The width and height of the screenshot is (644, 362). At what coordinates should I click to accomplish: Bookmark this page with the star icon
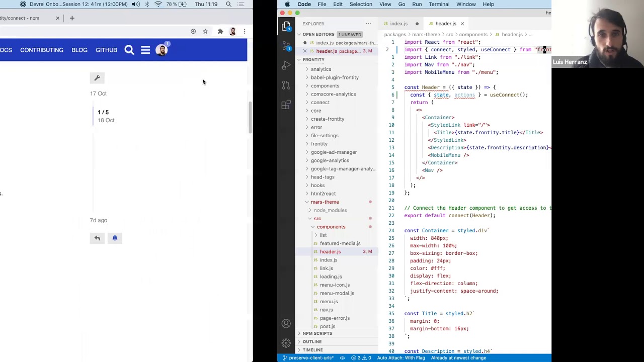pyautogui.click(x=205, y=32)
